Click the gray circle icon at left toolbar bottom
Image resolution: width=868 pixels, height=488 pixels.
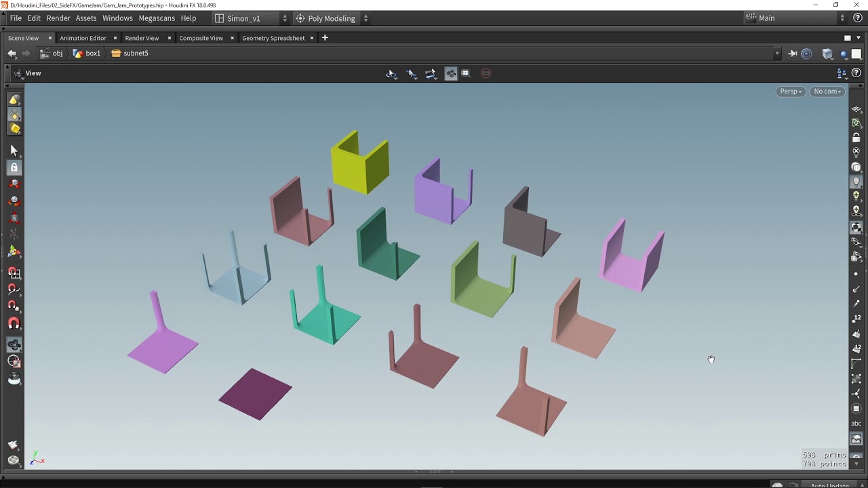(13, 460)
